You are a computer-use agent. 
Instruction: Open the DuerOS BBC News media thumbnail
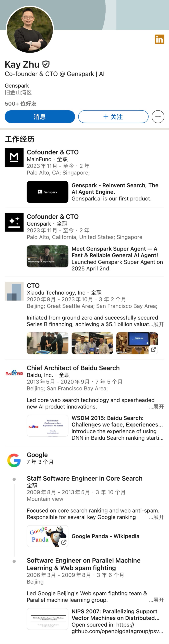137,343
